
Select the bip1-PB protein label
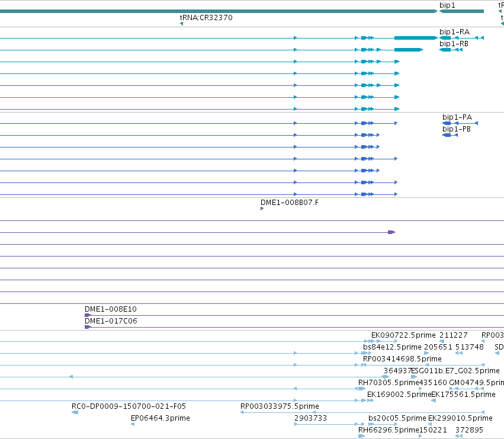point(457,129)
